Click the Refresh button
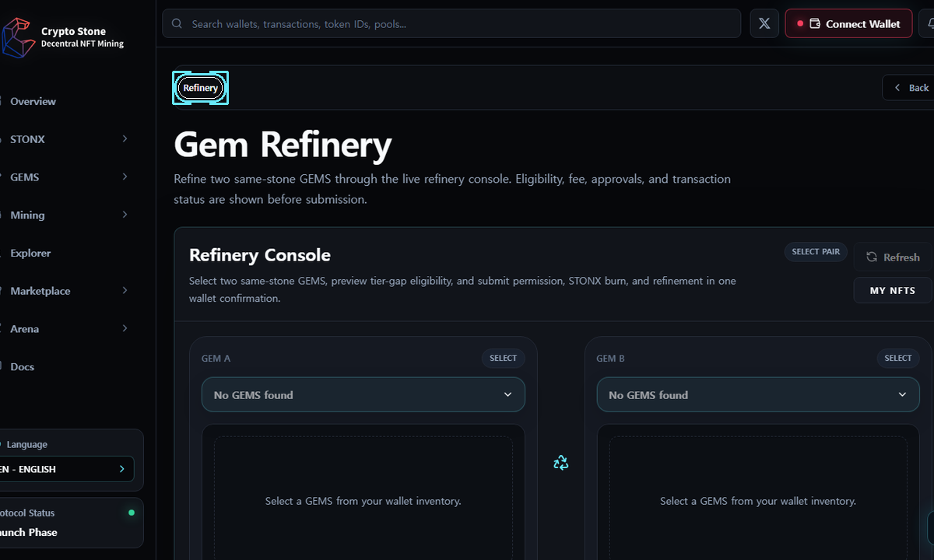The height and width of the screenshot is (560, 934). [893, 257]
